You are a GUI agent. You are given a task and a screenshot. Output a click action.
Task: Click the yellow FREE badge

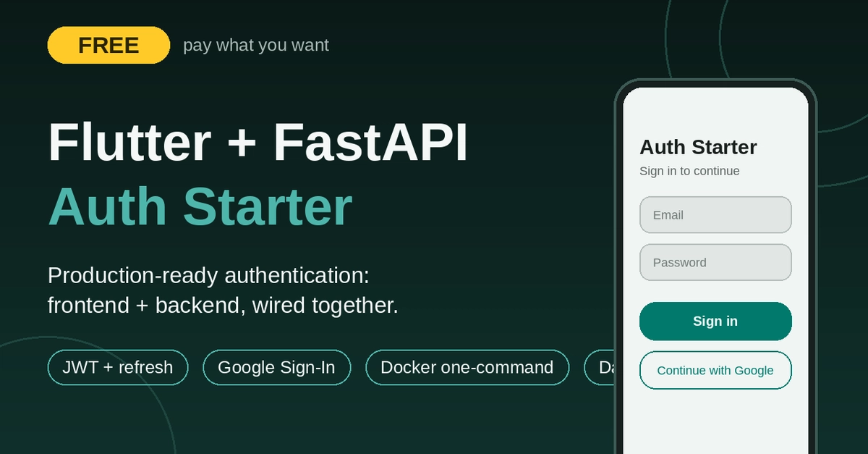coord(109,45)
